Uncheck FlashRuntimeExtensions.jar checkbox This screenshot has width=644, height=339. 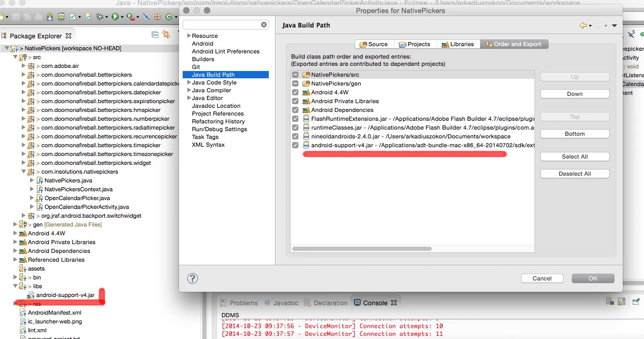(295, 119)
